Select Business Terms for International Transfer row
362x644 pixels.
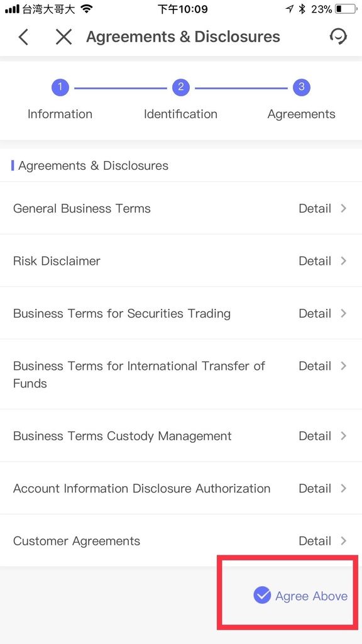click(x=181, y=374)
